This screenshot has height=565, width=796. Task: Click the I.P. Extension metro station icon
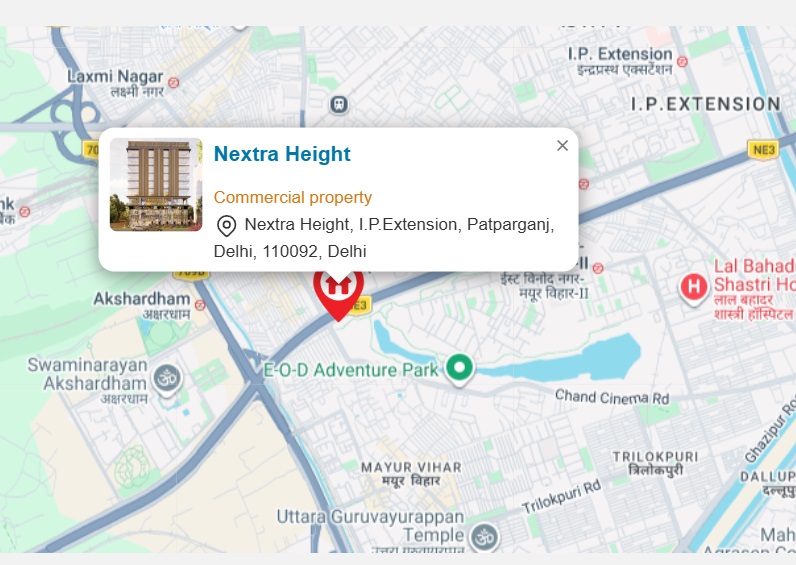pyautogui.click(x=682, y=61)
